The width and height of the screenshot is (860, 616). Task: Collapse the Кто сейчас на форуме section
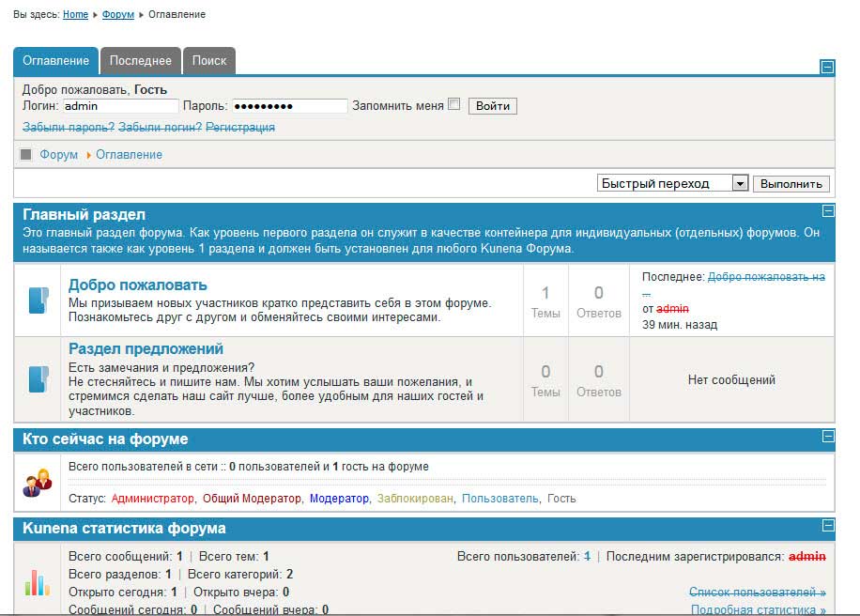[829, 436]
